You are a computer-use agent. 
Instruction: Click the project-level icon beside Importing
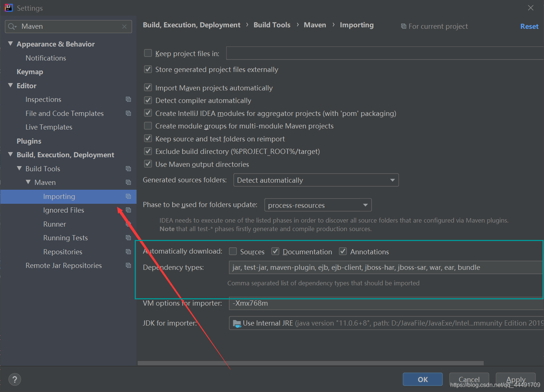tap(128, 196)
